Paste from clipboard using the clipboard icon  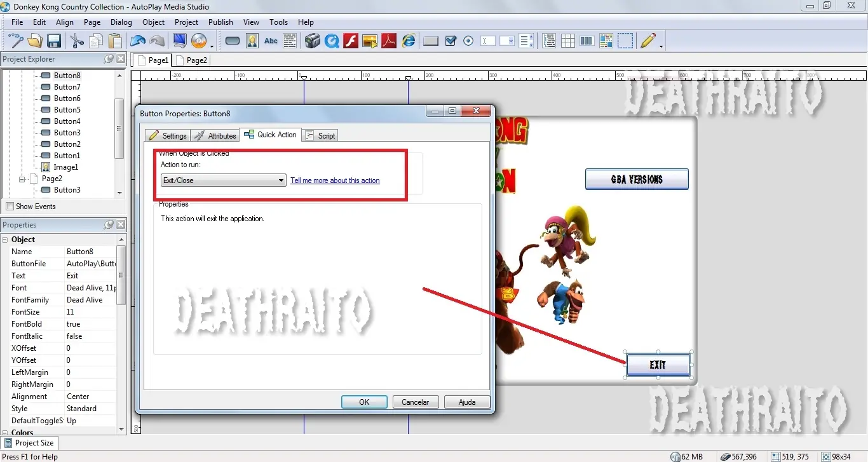coord(115,41)
